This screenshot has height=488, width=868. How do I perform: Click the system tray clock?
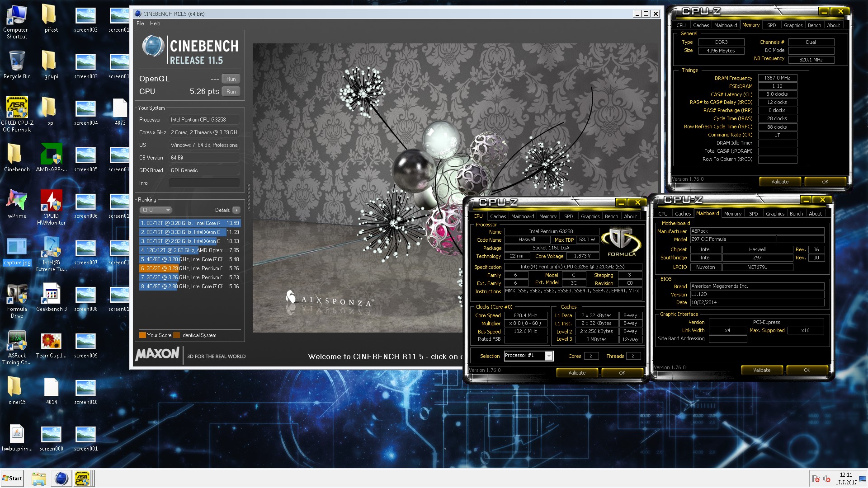click(846, 479)
